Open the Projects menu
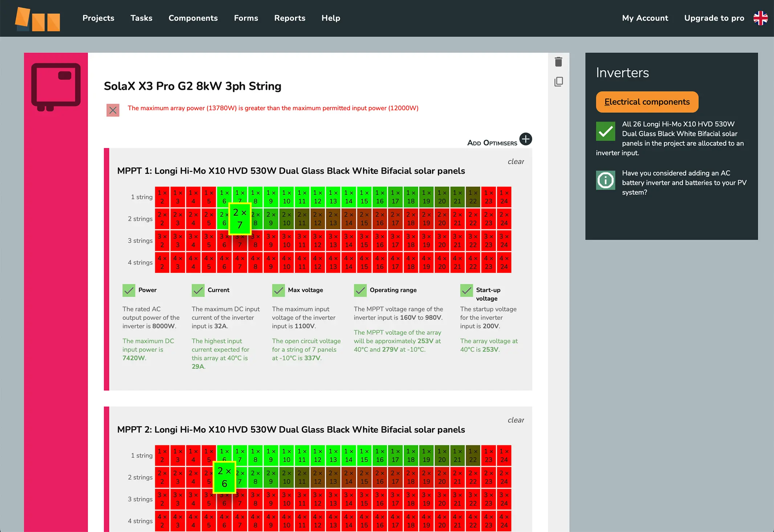The width and height of the screenshot is (774, 532). coord(98,18)
